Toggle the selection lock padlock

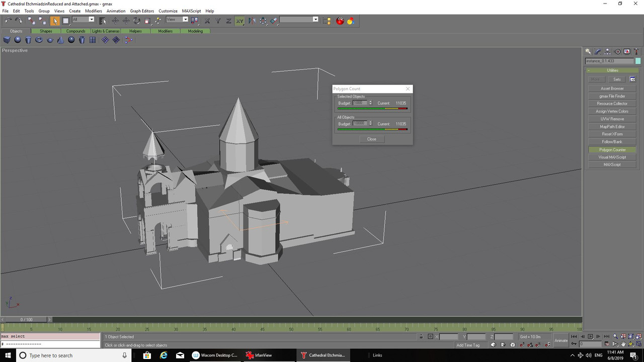coord(421,337)
